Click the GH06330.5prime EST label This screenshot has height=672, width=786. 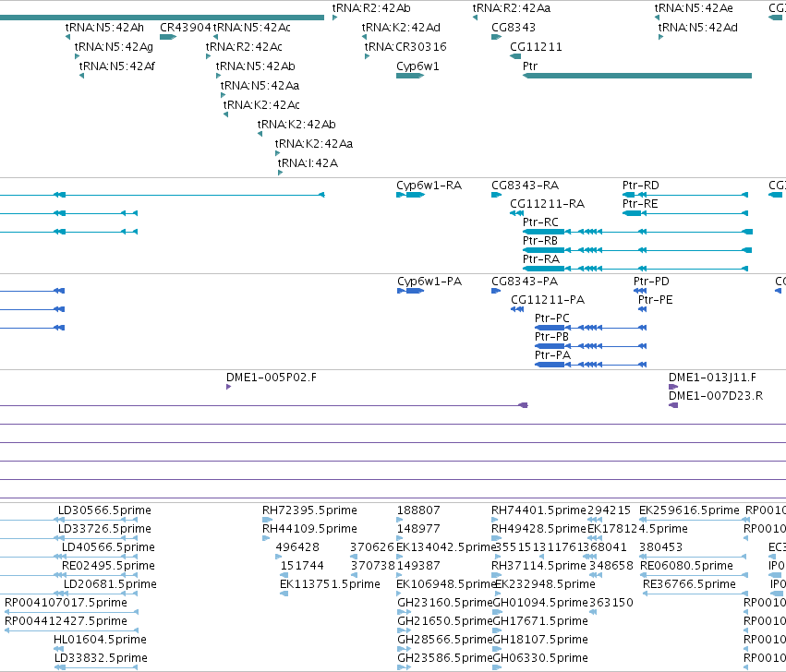(540, 658)
